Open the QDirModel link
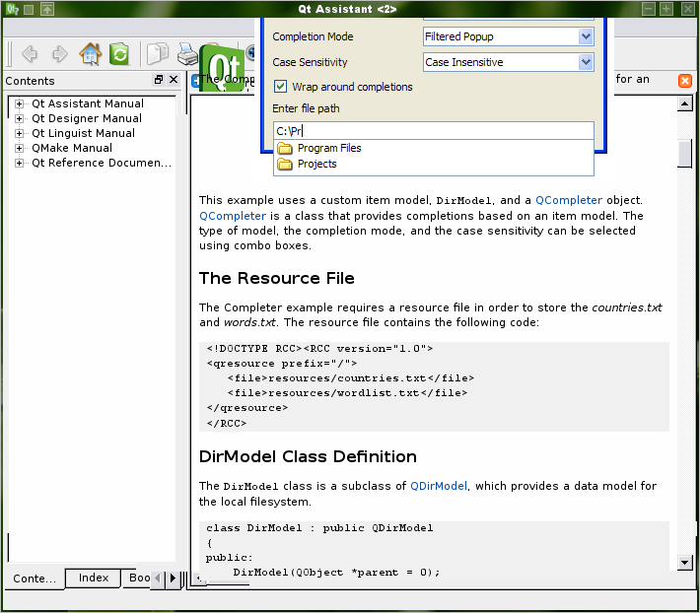The width and height of the screenshot is (700, 613). point(439,486)
